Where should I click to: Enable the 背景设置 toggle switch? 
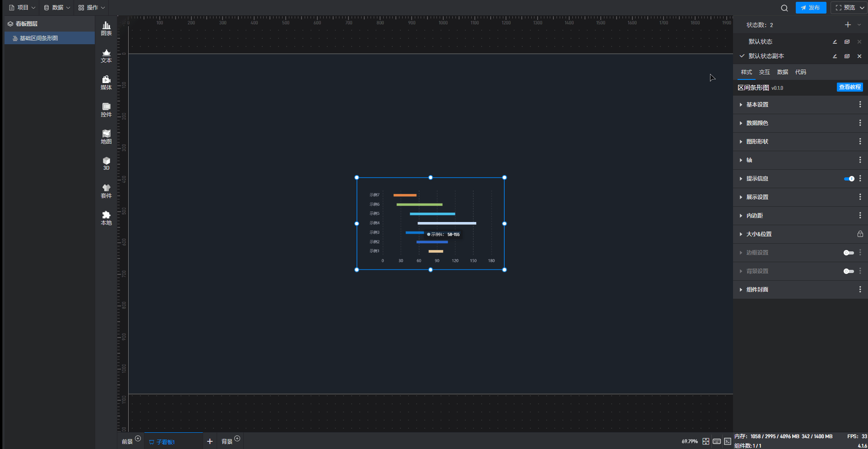(849, 271)
